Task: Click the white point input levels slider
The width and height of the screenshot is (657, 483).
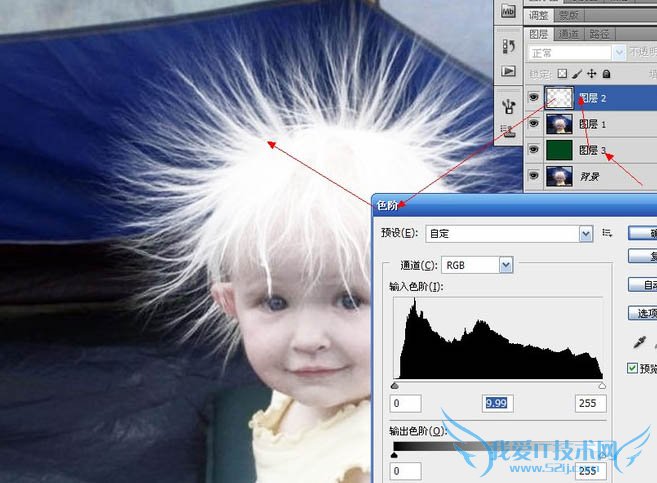Action: 602,386
